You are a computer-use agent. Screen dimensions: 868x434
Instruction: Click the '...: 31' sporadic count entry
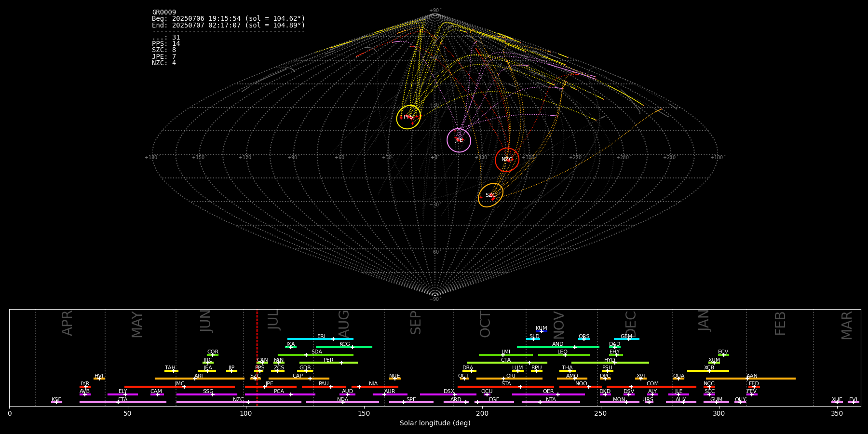166,38
